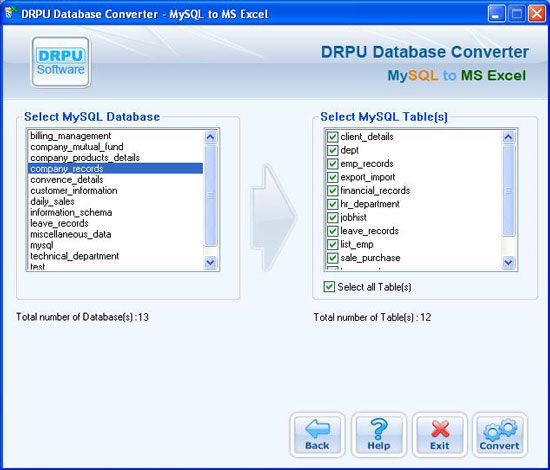Click table list scroll down arrow
The width and height of the screenshot is (550, 470).
(508, 262)
